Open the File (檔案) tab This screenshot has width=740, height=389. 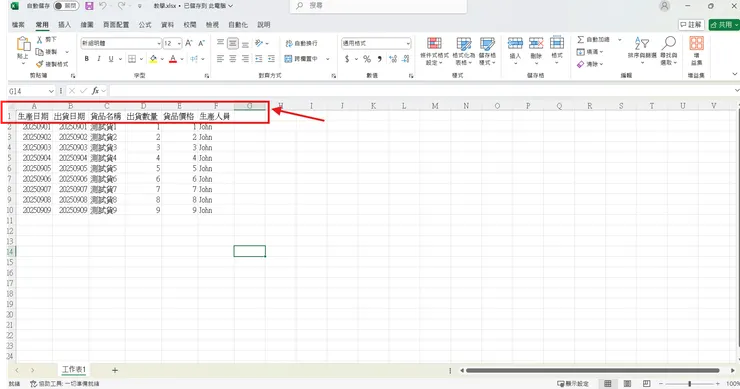[18, 25]
